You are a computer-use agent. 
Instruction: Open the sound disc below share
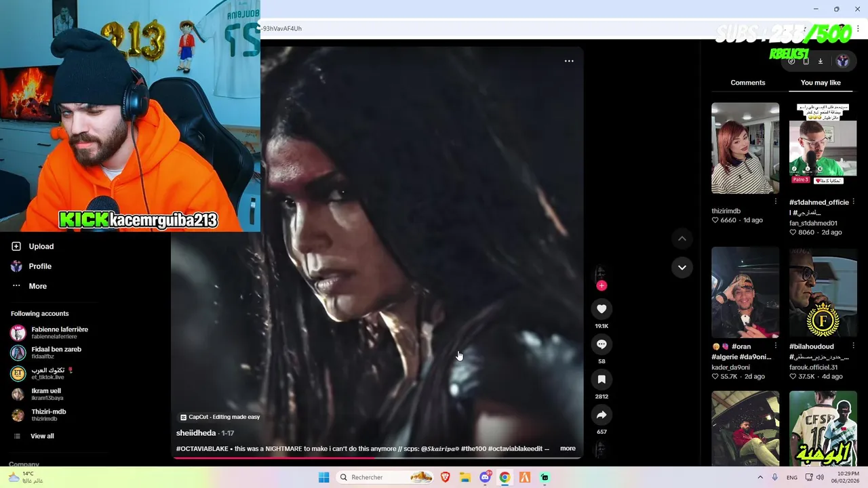click(x=601, y=449)
